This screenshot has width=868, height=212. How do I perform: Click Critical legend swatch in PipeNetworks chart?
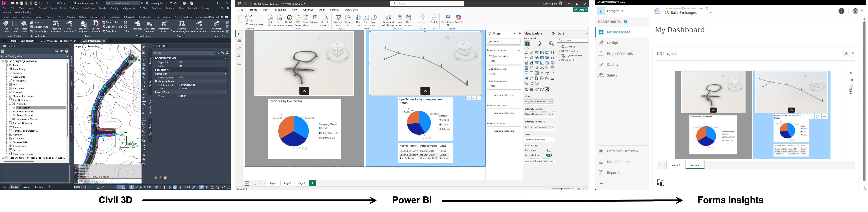click(x=440, y=120)
